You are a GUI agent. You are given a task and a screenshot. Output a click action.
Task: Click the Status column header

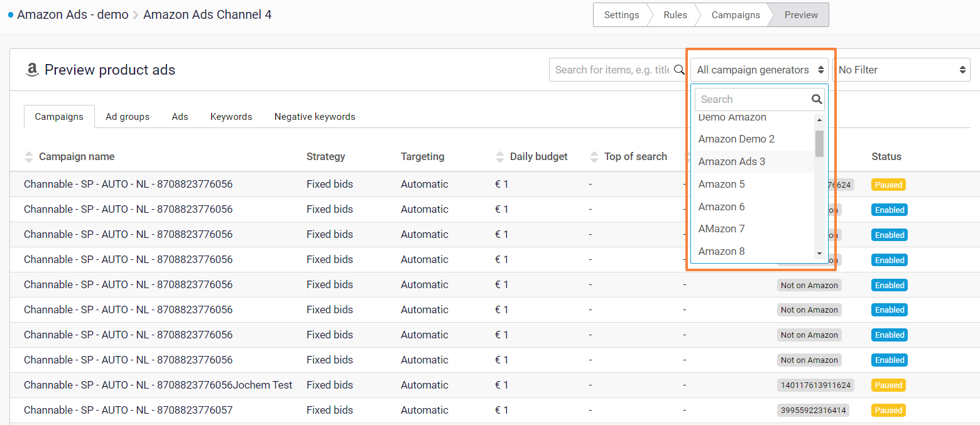point(886,157)
